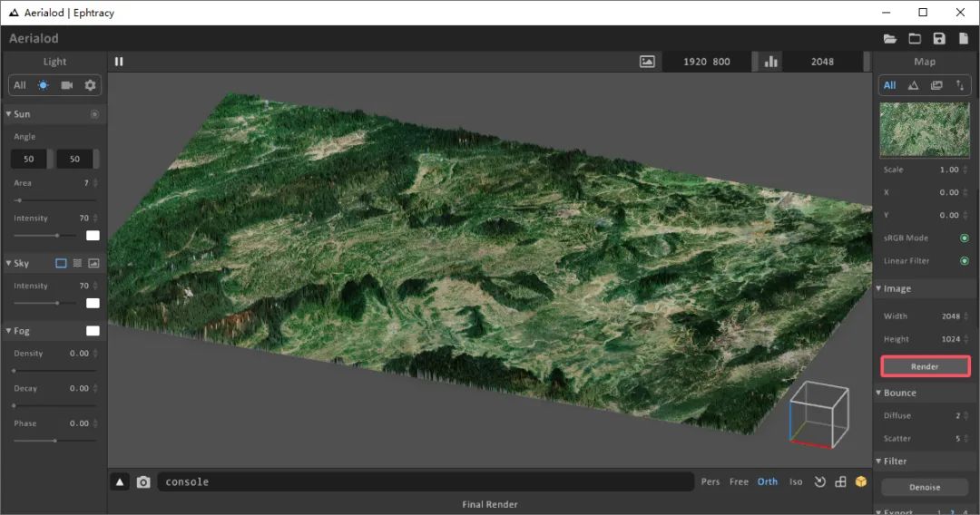The image size is (980, 515).
Task: Switch to Iso camera mode
Action: coord(796,481)
